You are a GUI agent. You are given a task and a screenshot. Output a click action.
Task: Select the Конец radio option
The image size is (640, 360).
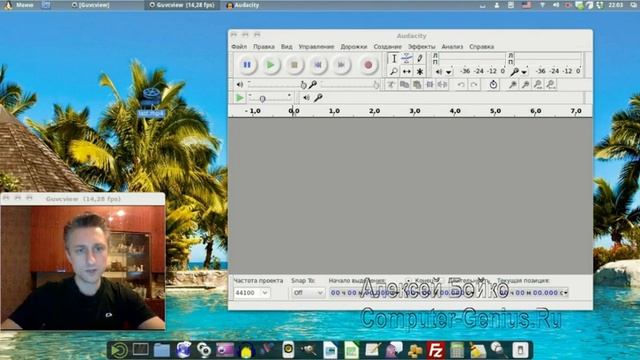click(x=409, y=280)
